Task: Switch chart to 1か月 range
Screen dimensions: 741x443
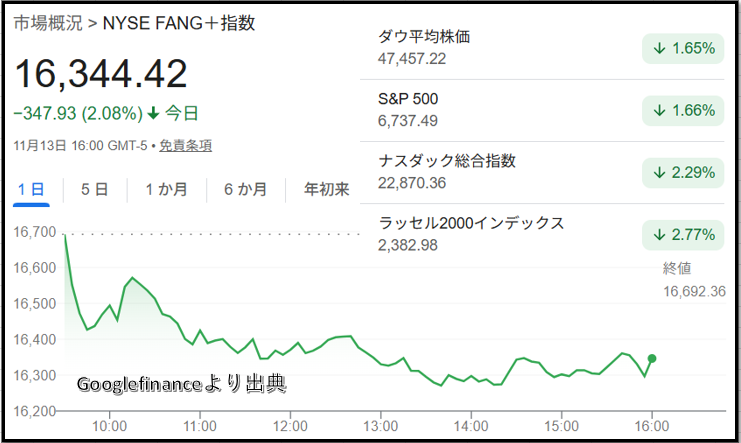Action: [x=166, y=189]
